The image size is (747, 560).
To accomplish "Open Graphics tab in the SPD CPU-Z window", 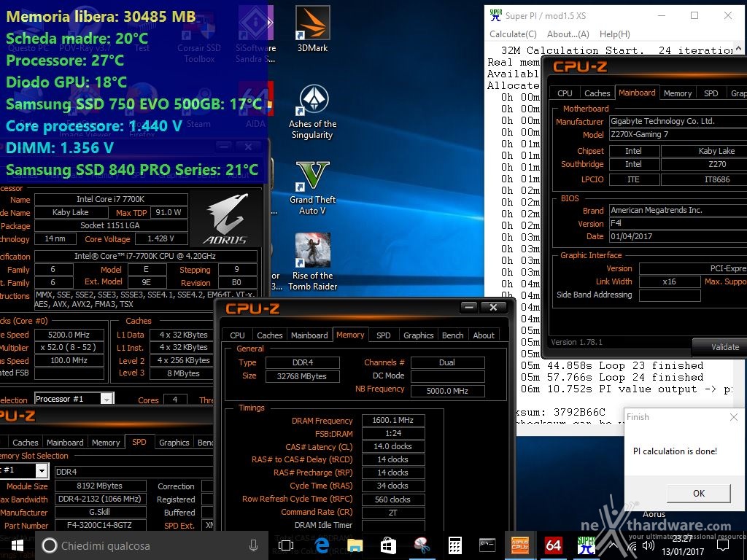I will point(174,443).
